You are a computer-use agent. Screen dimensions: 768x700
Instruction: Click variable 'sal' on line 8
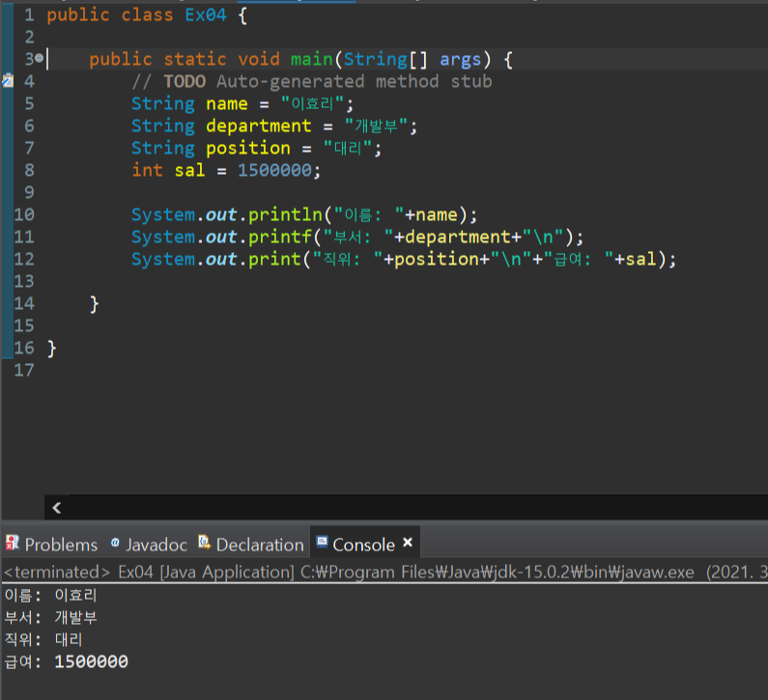click(189, 170)
